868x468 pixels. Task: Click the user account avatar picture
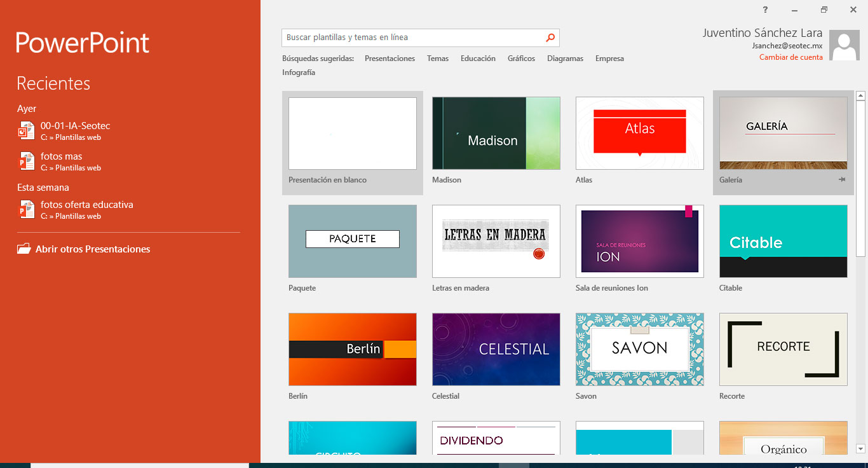(844, 45)
